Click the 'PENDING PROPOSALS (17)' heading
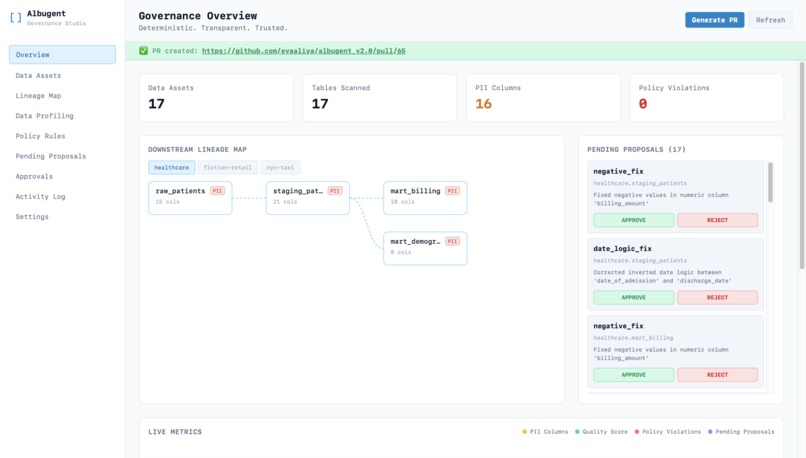The width and height of the screenshot is (806, 458). (x=636, y=150)
